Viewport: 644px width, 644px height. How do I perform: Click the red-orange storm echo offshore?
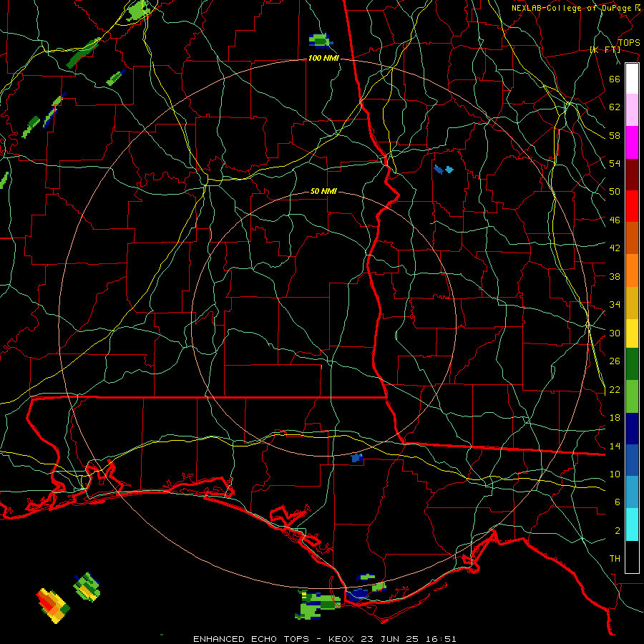pyautogui.click(x=53, y=605)
